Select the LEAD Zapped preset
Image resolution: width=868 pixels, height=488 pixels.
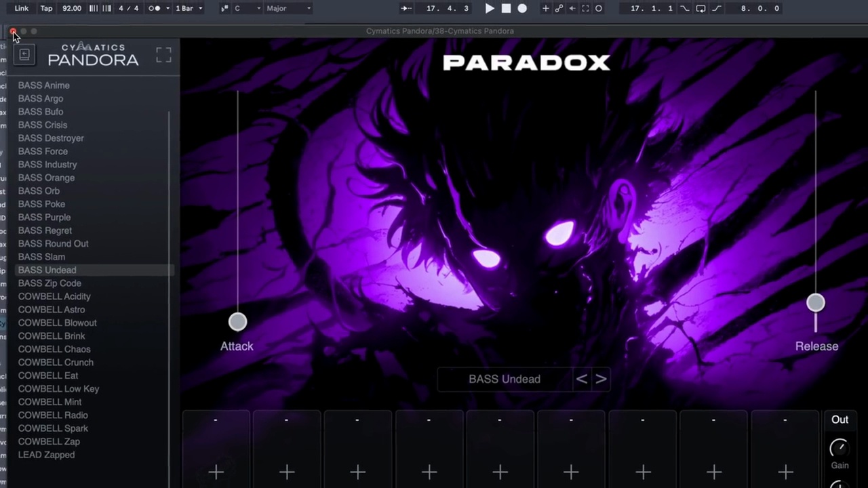coord(46,455)
